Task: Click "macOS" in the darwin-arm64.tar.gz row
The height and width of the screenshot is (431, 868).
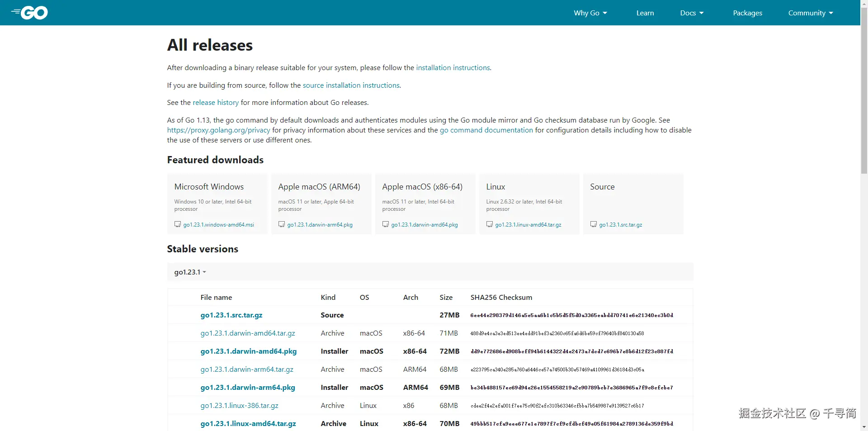Action: click(371, 369)
